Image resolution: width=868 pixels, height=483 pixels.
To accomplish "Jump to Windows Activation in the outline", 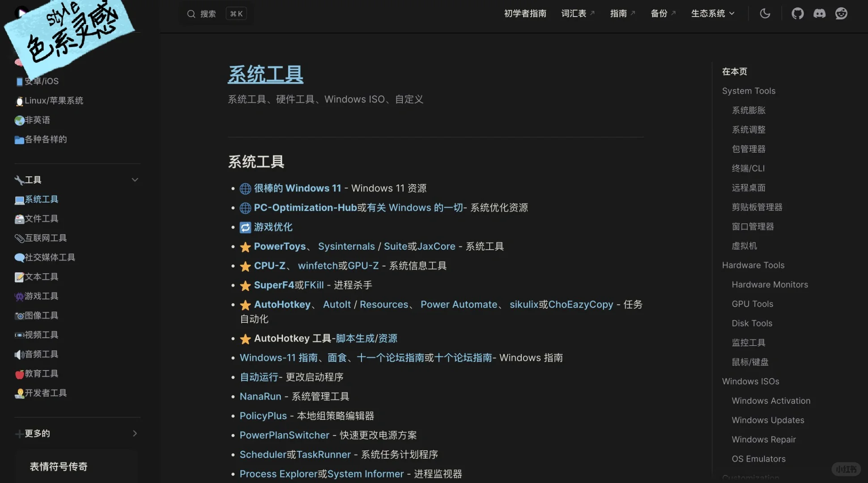I will click(771, 400).
